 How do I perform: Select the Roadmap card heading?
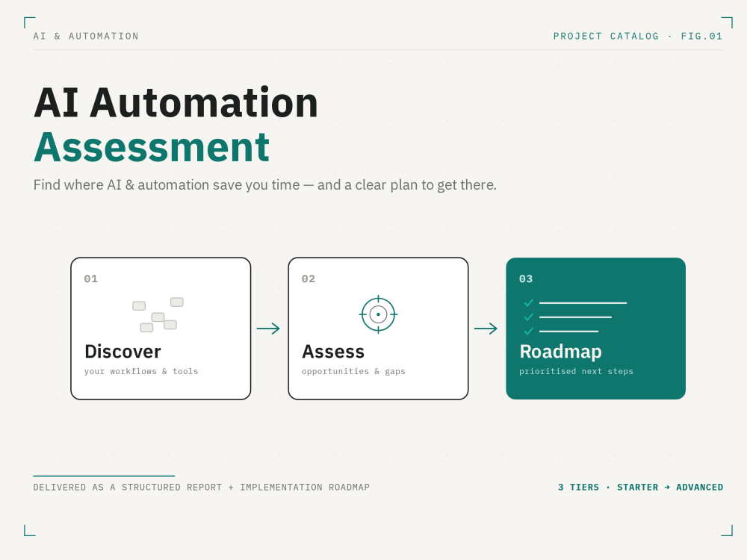click(561, 352)
